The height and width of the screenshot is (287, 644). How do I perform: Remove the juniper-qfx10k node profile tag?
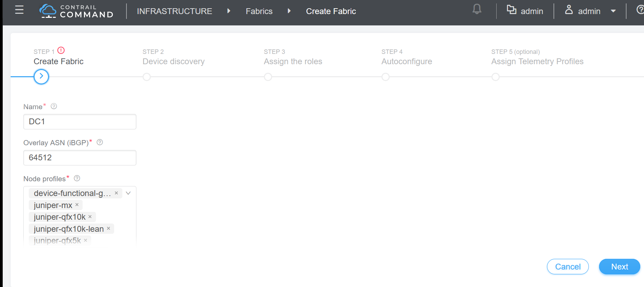[x=90, y=217]
